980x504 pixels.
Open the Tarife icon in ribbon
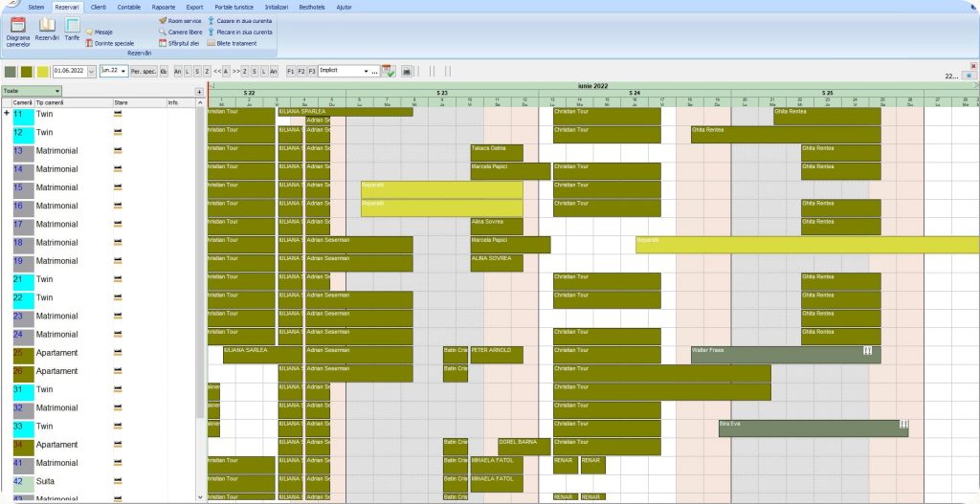[x=72, y=26]
